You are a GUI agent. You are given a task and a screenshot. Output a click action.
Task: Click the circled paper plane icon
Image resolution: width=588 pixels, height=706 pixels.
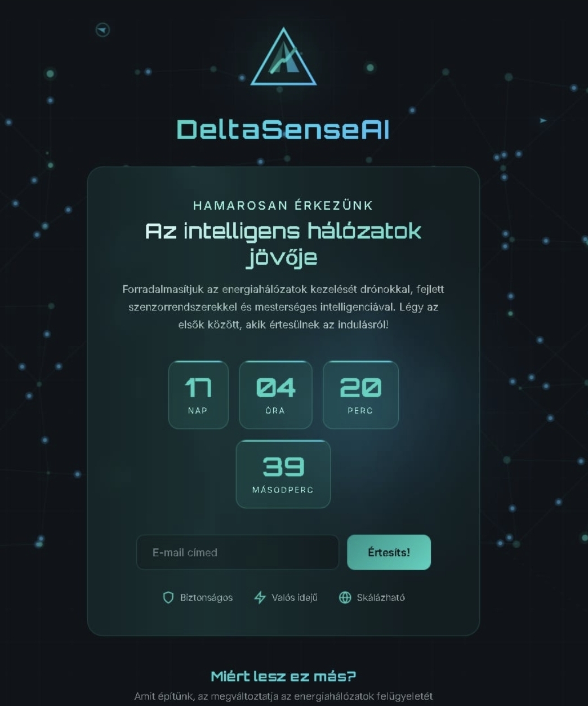(x=103, y=30)
